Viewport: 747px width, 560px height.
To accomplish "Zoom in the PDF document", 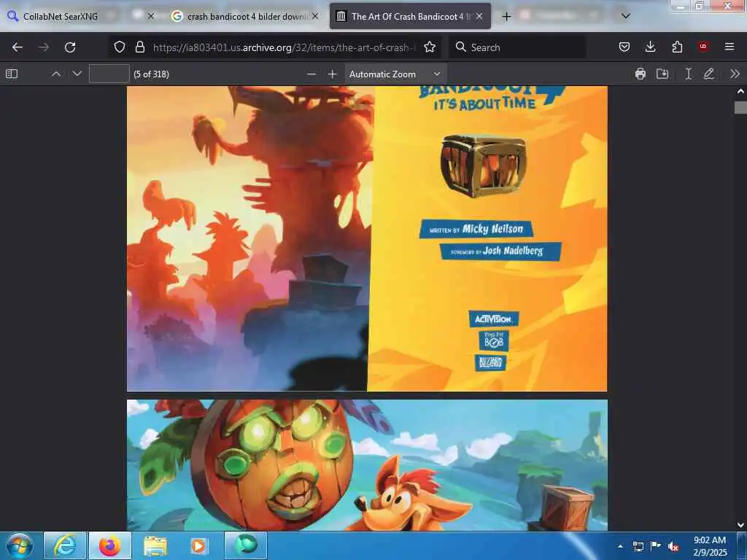I will tap(333, 74).
